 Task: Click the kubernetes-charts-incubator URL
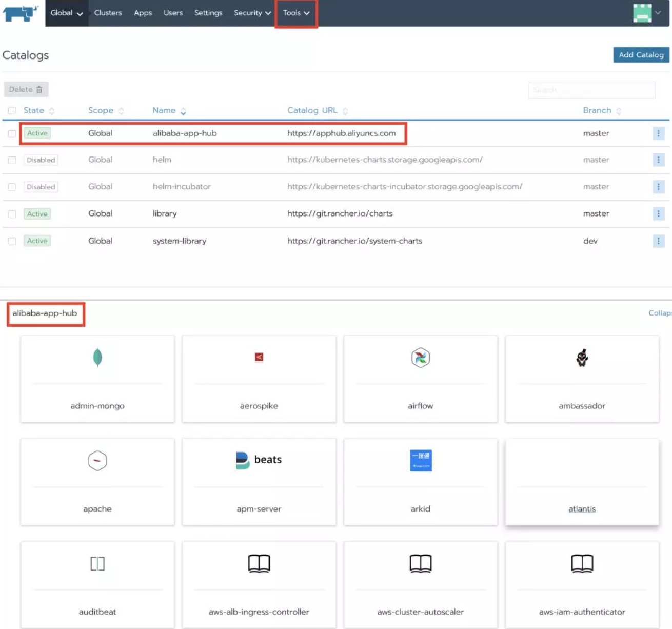click(405, 187)
